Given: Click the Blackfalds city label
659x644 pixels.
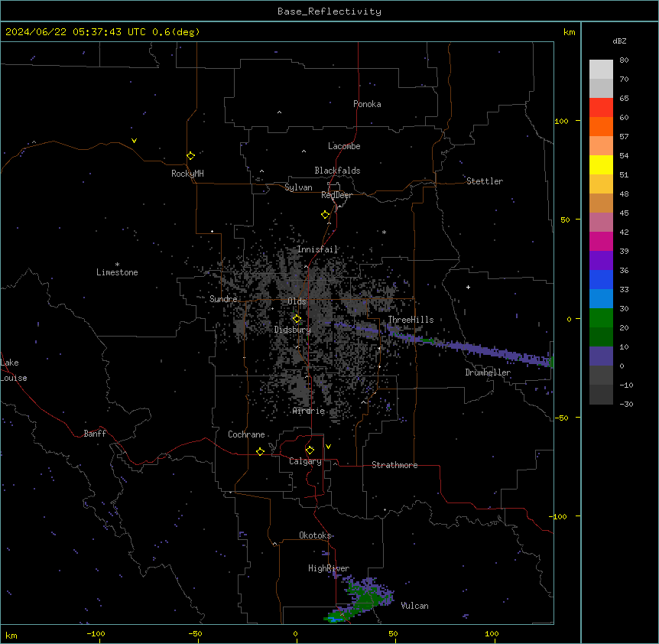Looking at the screenshot, I should tap(337, 171).
